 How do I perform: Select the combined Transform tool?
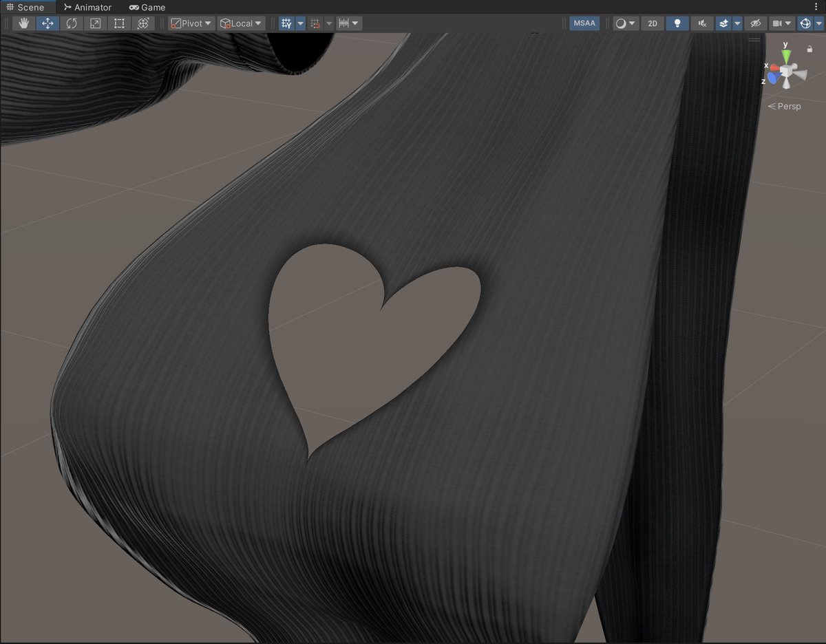[x=142, y=23]
